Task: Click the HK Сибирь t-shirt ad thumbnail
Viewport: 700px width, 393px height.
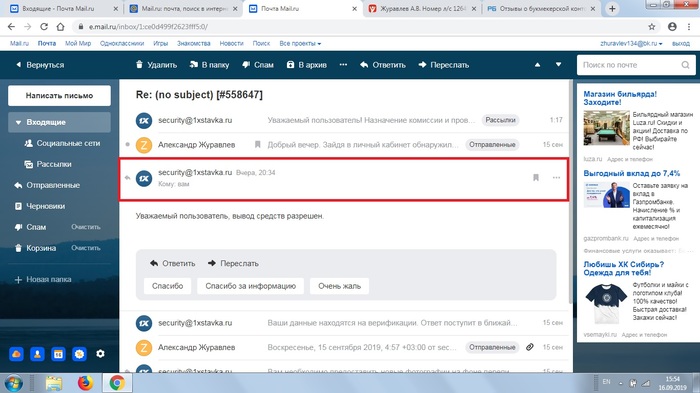Action: (607, 303)
